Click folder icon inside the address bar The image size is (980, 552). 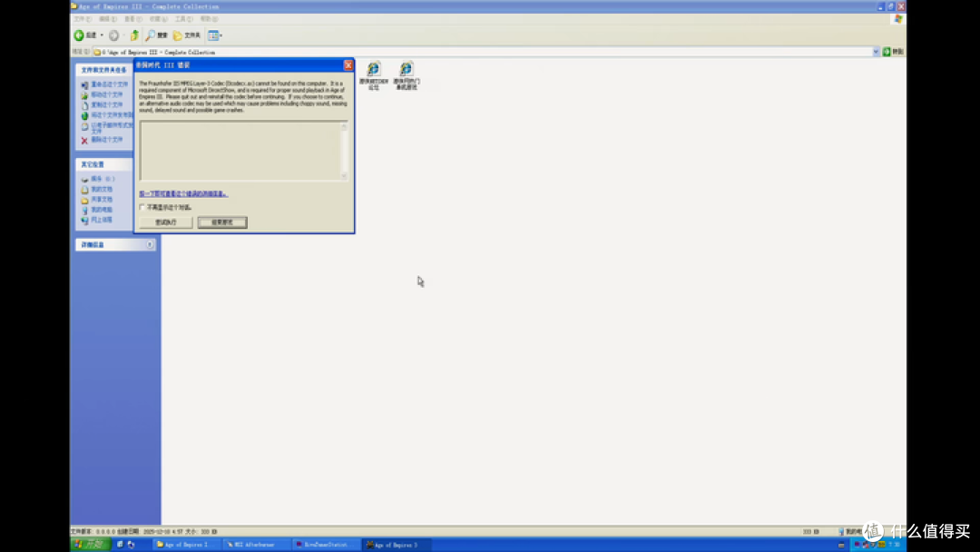click(x=97, y=52)
